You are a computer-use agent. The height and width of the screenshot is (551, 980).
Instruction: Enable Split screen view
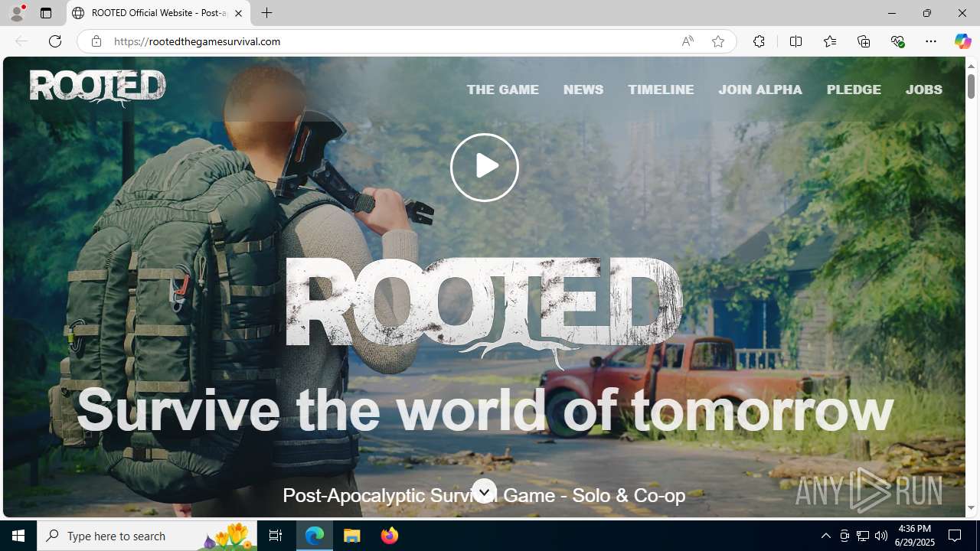795,41
